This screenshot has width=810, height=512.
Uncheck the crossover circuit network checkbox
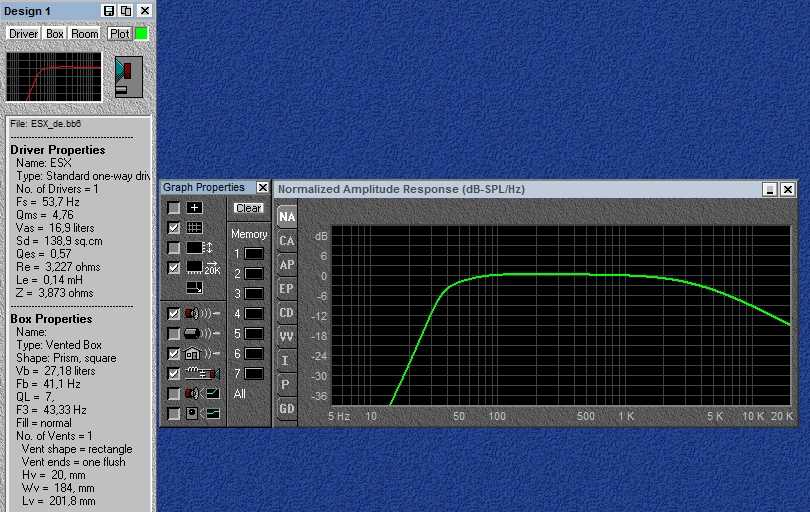click(x=174, y=374)
